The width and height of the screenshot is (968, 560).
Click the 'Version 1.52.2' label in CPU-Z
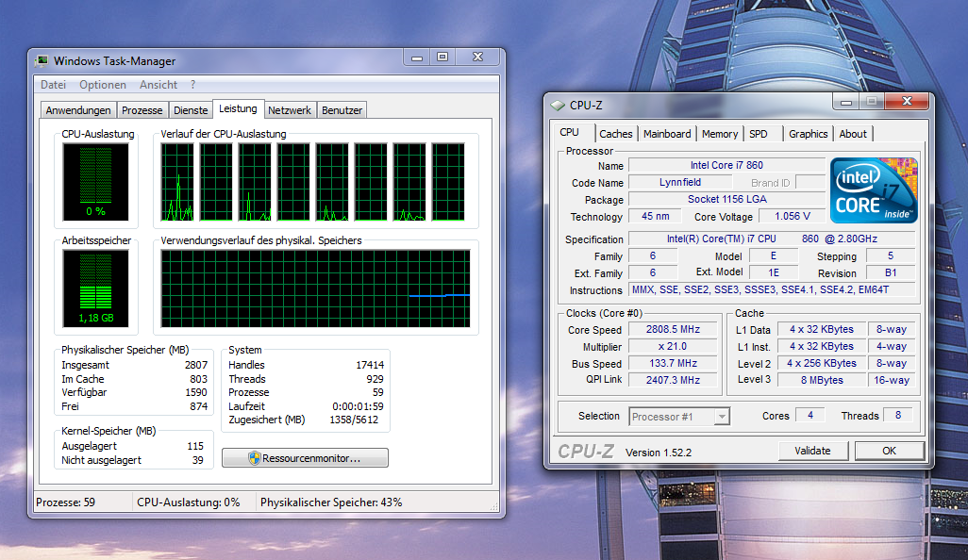(659, 453)
